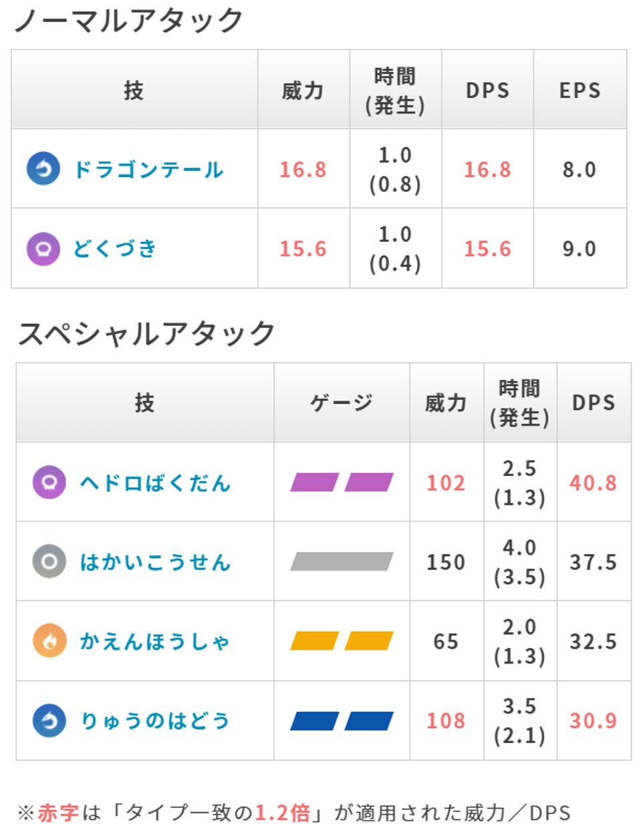
Task: Click orange gauge bars for かえんほうしゃ
Action: [x=342, y=642]
